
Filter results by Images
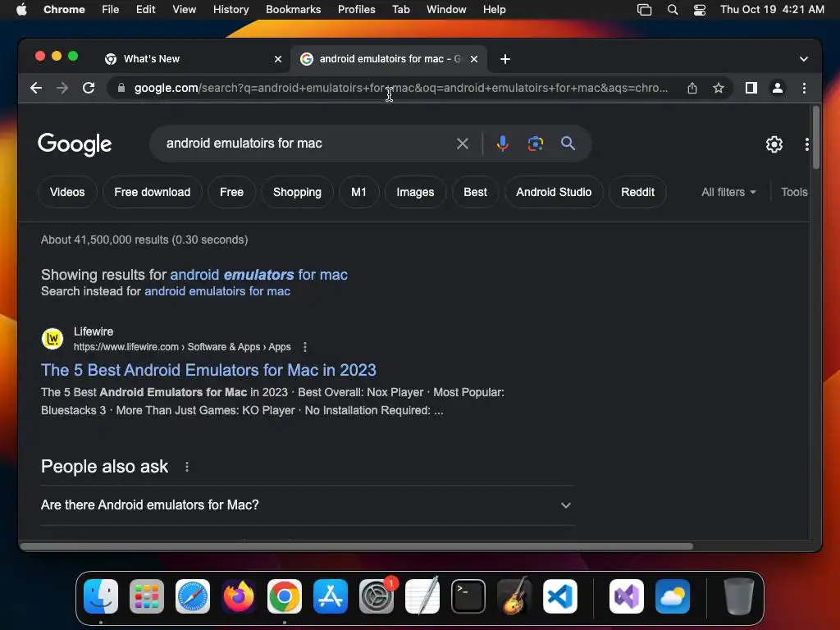click(415, 192)
